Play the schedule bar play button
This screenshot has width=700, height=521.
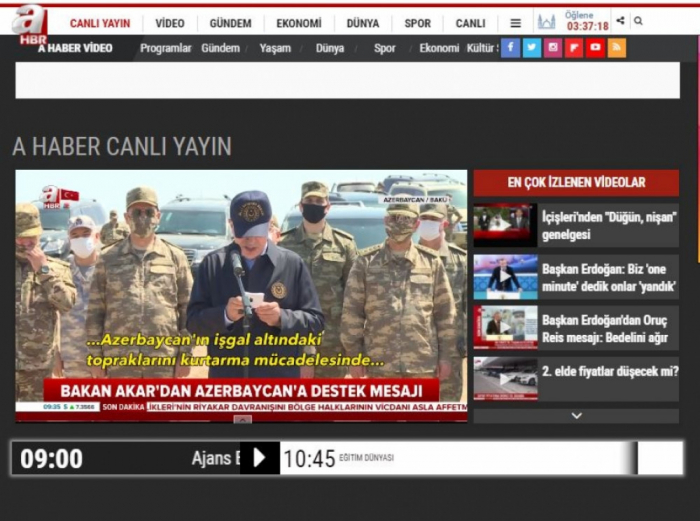[260, 458]
